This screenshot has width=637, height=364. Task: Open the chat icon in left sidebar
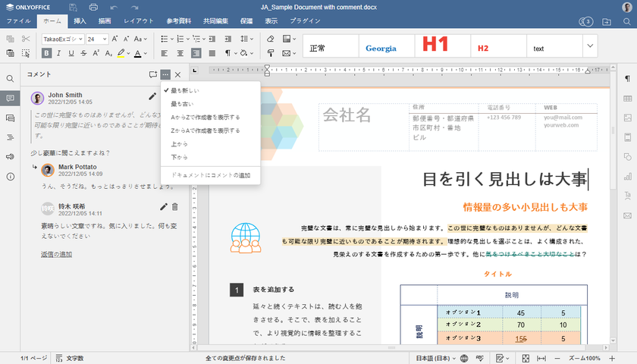[11, 118]
